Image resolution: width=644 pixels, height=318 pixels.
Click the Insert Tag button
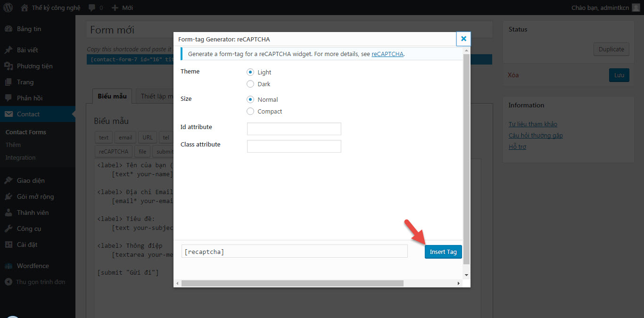coord(443,252)
